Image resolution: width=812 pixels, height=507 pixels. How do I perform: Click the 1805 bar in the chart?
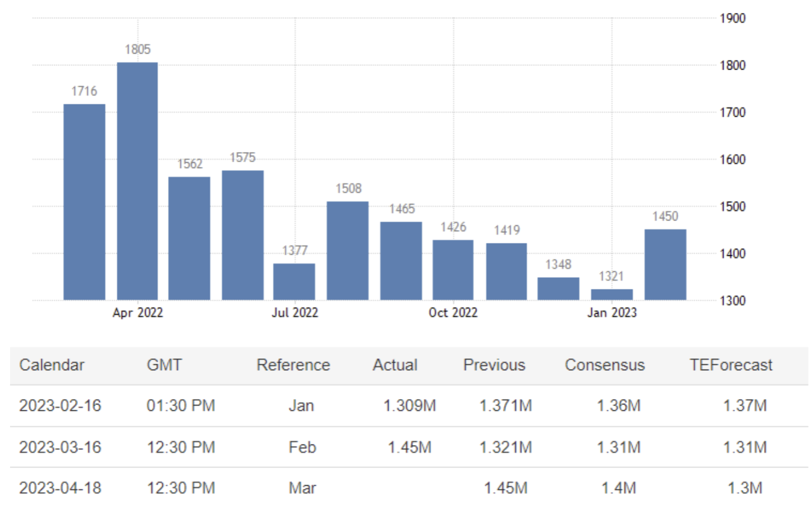[x=137, y=181]
